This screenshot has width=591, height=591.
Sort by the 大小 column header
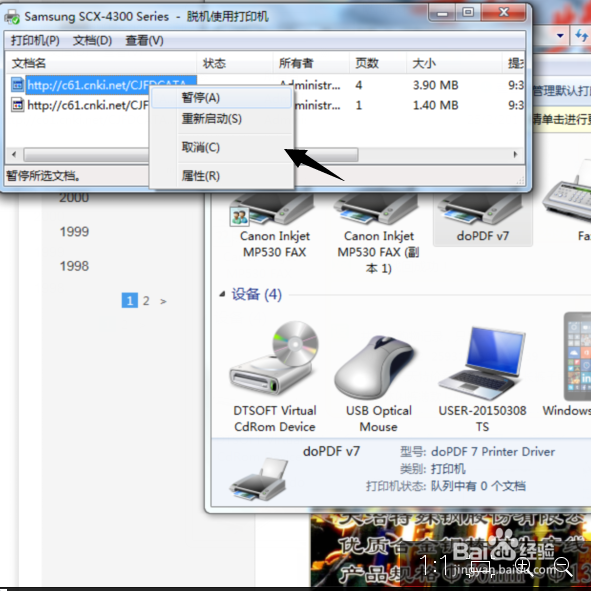pos(454,63)
